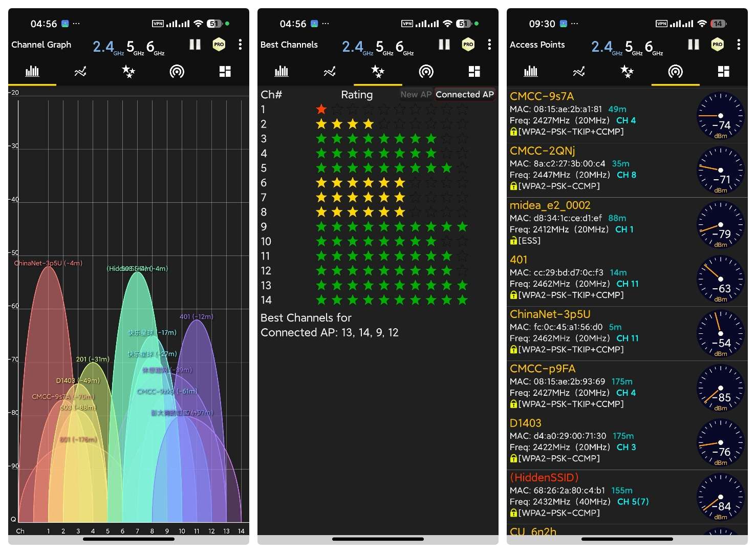Tap -74 dBm signal gauge for CMCC-9s7A
Screen dimensions: 756x553
click(x=721, y=115)
